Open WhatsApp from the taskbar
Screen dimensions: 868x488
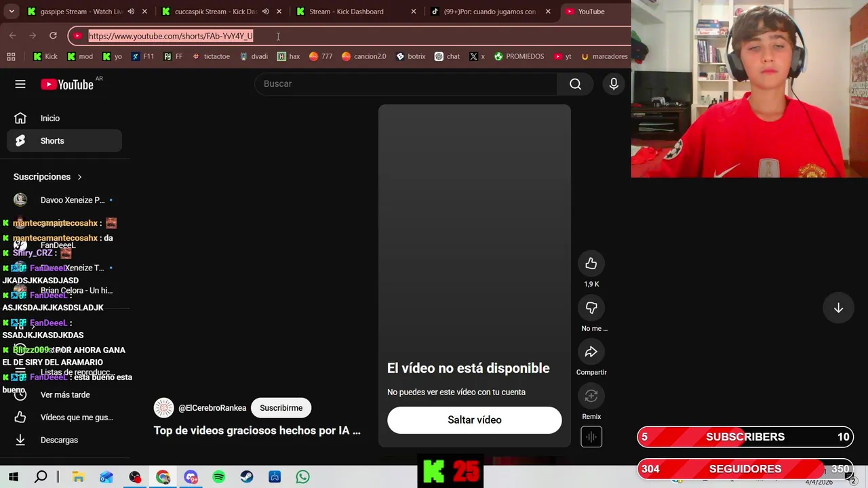point(302,477)
